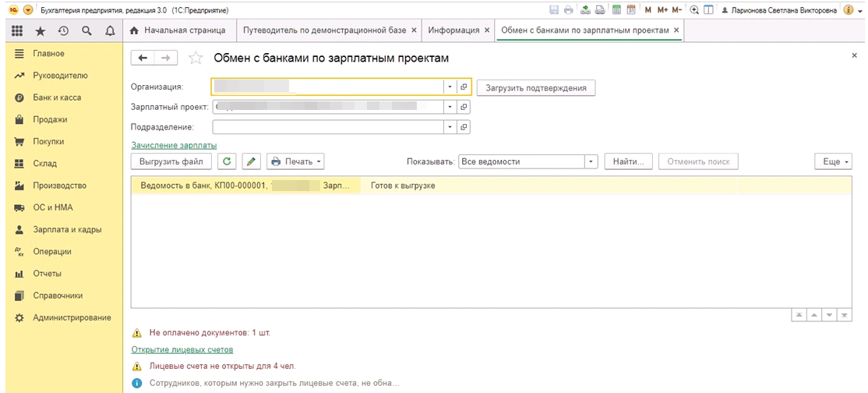Screen dimensions: 868x393
Task: Add form to favorites with star
Action: pyautogui.click(x=196, y=58)
